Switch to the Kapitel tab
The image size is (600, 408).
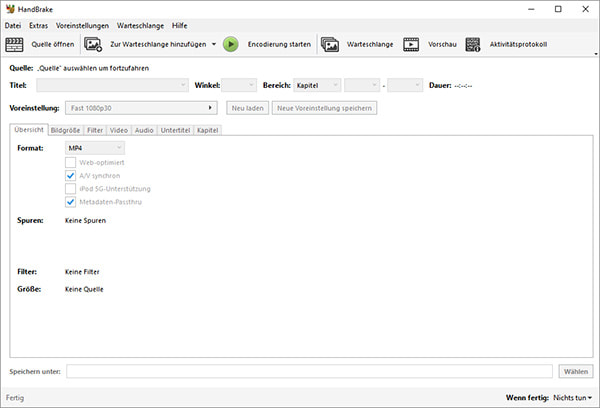click(208, 131)
